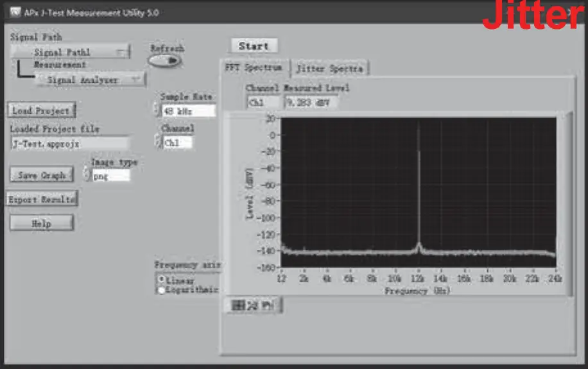Image resolution: width=588 pixels, height=369 pixels.
Task: Select the Logarithmic frequency axis option
Action: point(162,290)
